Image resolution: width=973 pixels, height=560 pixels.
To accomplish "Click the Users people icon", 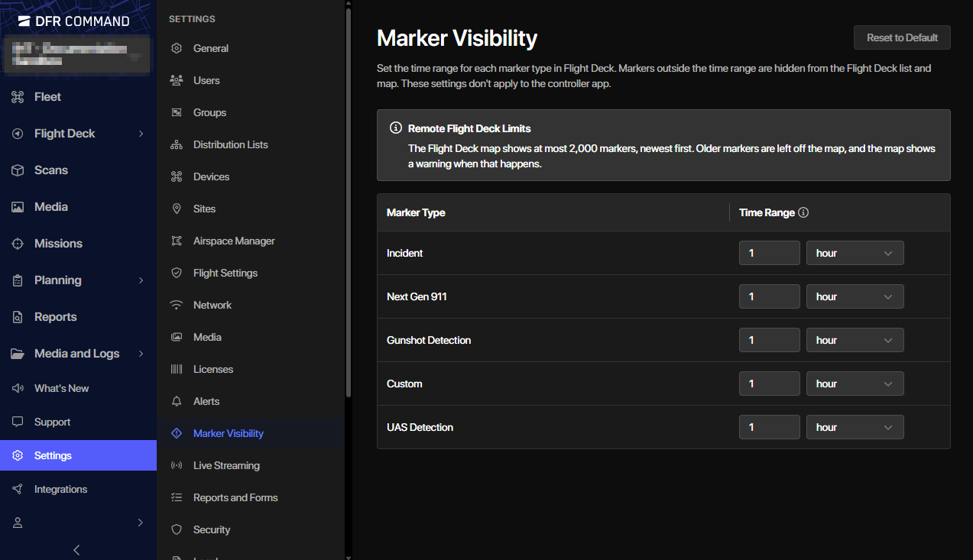I will [177, 80].
